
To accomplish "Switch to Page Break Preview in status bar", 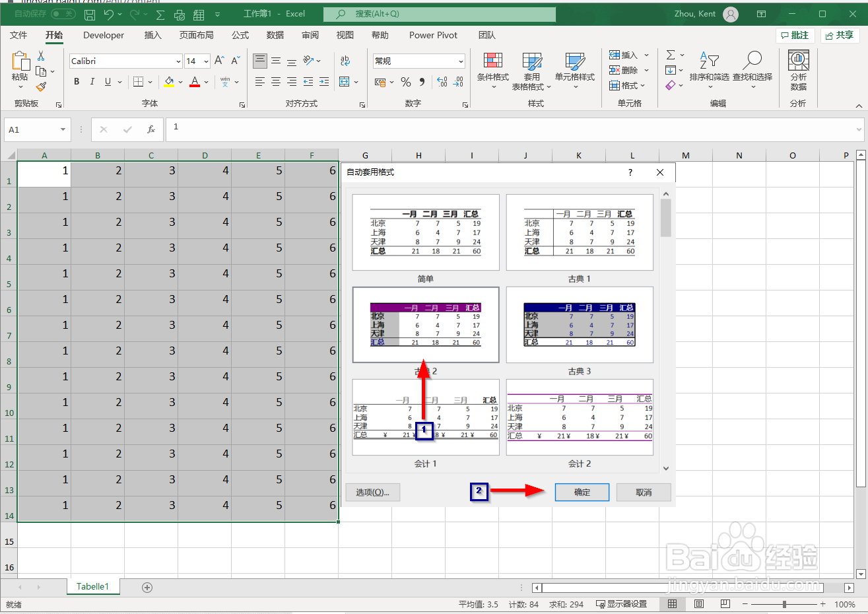I will 725,604.
